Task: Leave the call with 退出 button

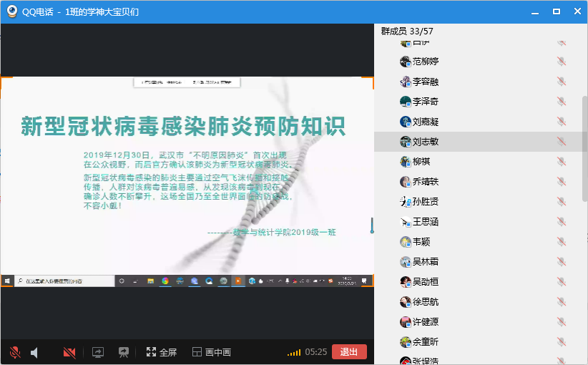Action: [349, 352]
